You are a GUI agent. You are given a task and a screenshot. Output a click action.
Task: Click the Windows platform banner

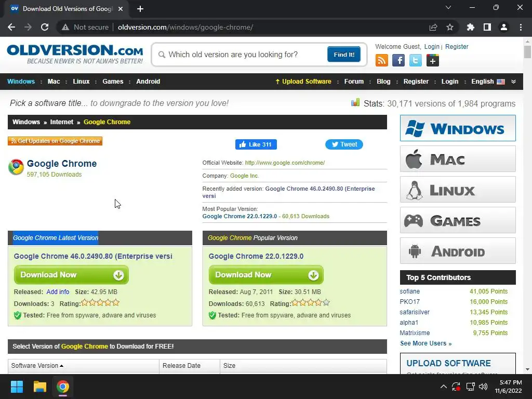[x=458, y=128]
